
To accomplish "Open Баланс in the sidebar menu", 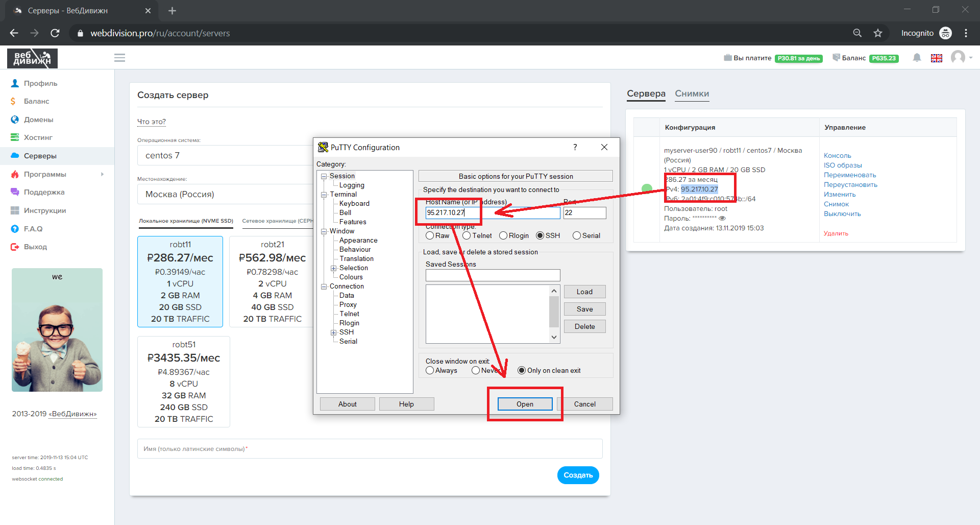I will click(36, 101).
